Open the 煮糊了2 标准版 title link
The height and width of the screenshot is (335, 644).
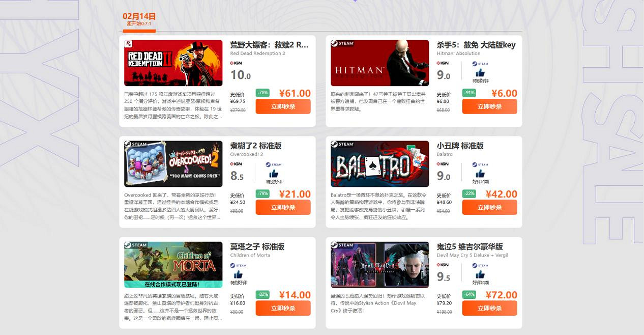point(256,146)
